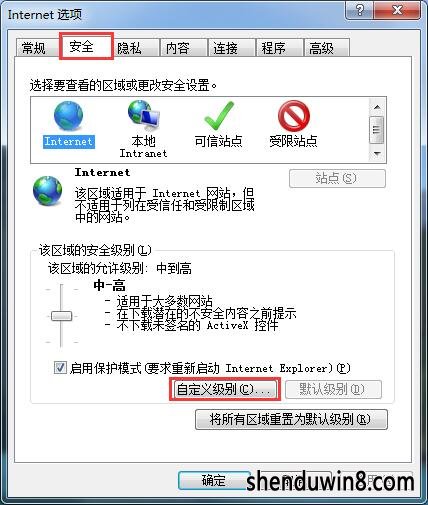Image resolution: width=428 pixels, height=505 pixels.
Task: Click the 自定义级别 button
Action: click(225, 389)
